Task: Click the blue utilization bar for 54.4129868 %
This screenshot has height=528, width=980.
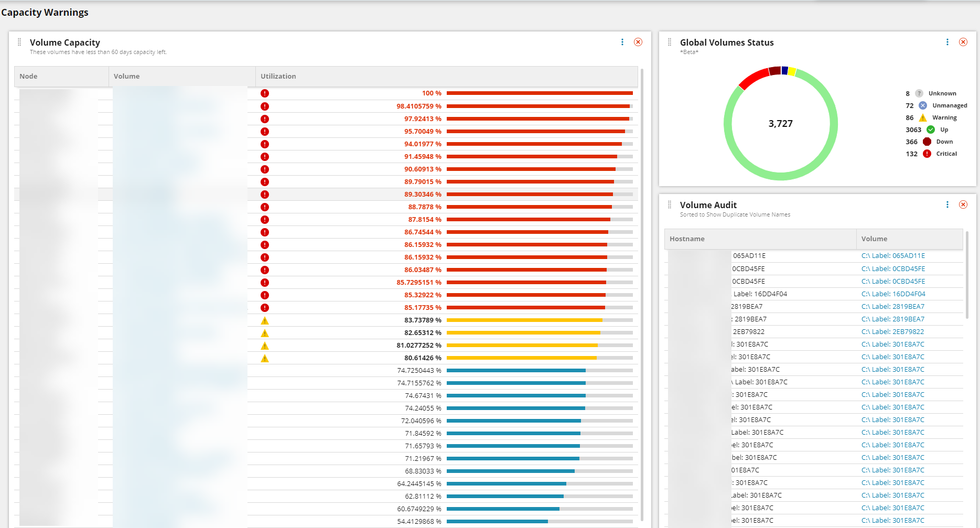Action: click(x=497, y=522)
